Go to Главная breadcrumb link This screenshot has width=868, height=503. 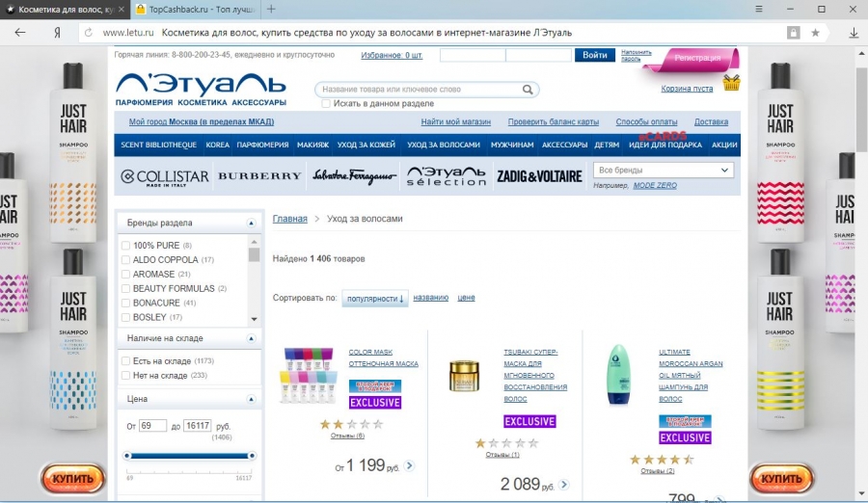pos(289,219)
